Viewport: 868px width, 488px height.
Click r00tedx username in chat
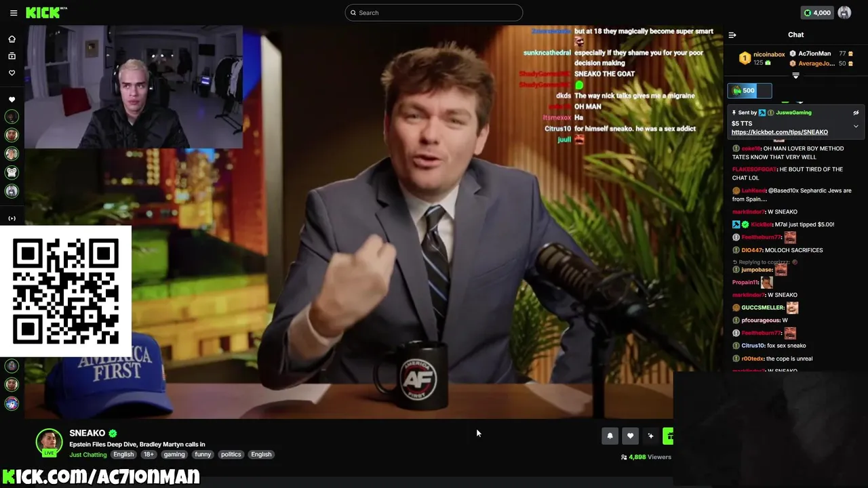(753, 359)
